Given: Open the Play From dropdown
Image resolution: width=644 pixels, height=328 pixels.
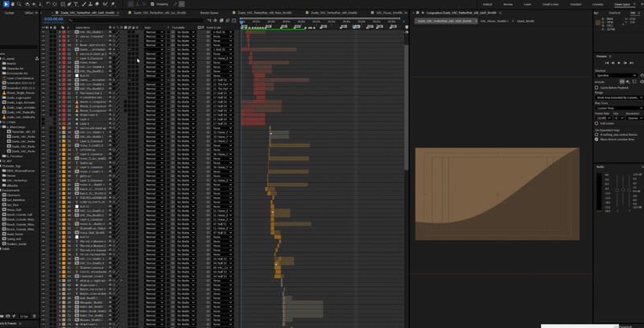Looking at the screenshot, I should [x=619, y=108].
